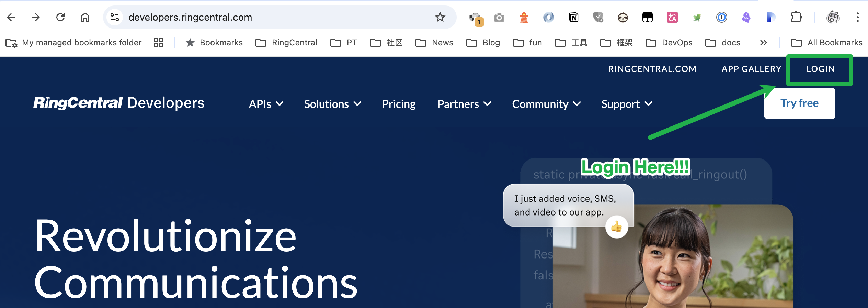The image size is (868, 308).
Task: Open the docs bookmarks folder
Action: (x=723, y=43)
